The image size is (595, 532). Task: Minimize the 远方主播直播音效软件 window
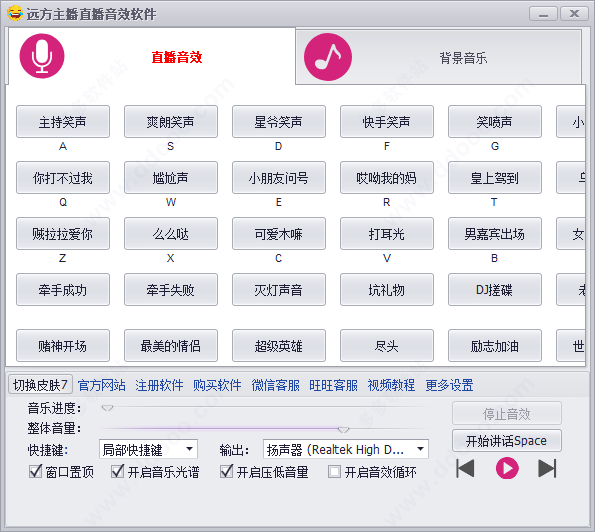tap(543, 14)
